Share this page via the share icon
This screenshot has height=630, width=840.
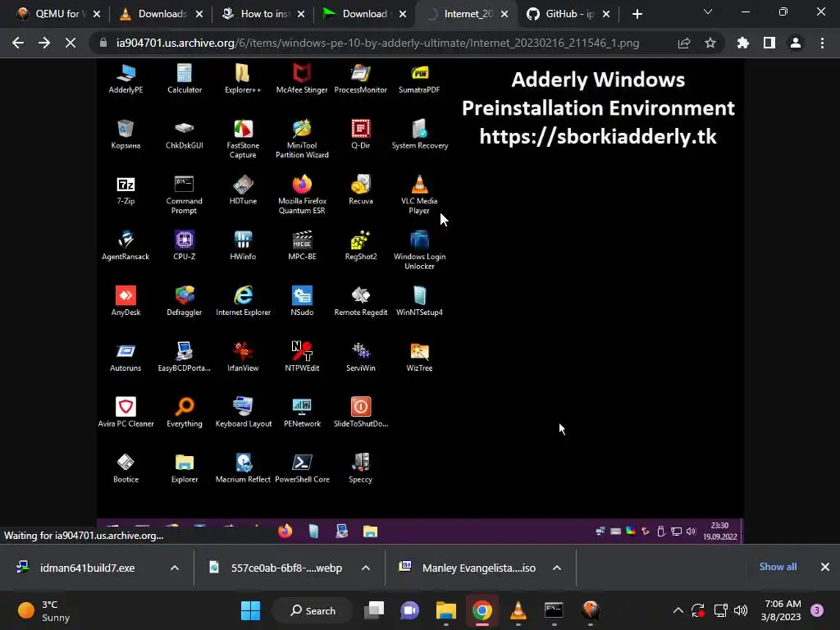(684, 43)
